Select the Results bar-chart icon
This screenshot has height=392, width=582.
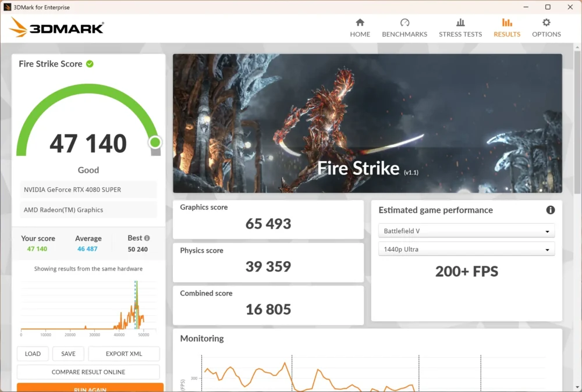[507, 23]
